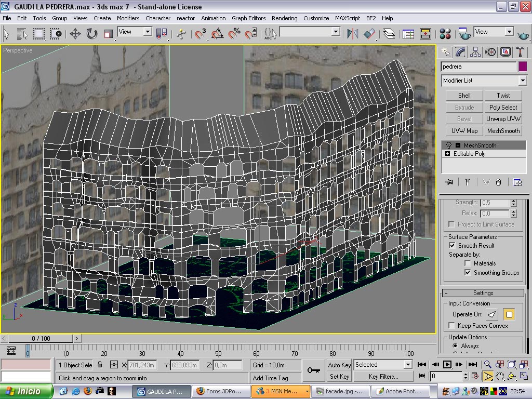532x399 pixels.
Task: Click the Mirror tool icon
Action: pyautogui.click(x=352, y=34)
